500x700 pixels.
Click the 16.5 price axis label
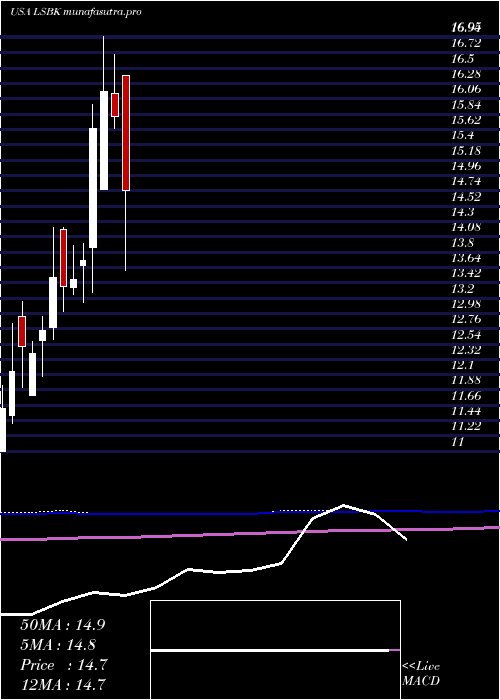[462, 59]
